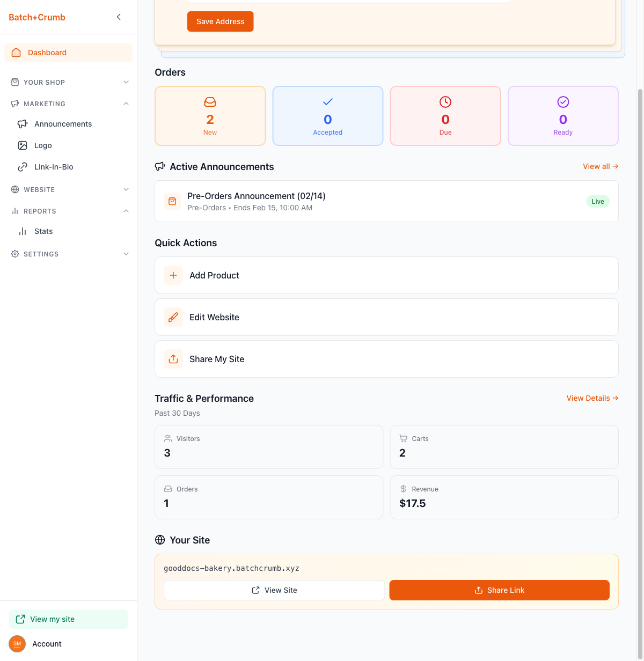Open the Pre-Orders Announcement (02/14) row

point(386,201)
